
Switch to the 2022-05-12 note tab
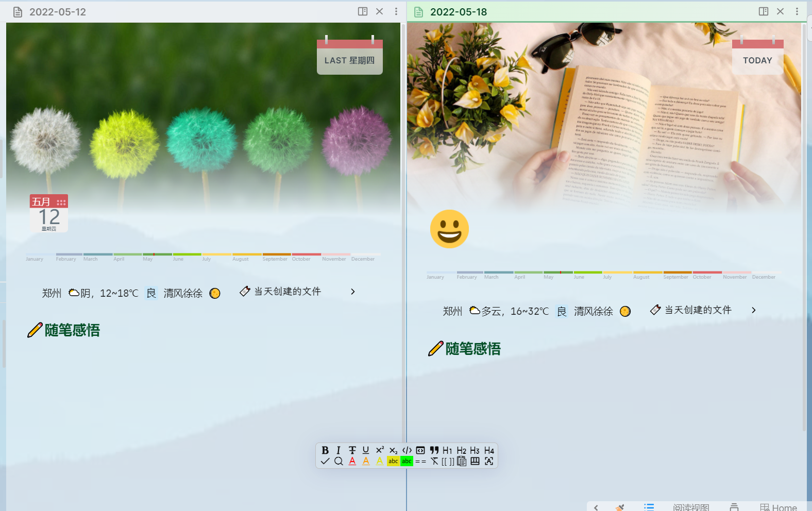coord(58,12)
